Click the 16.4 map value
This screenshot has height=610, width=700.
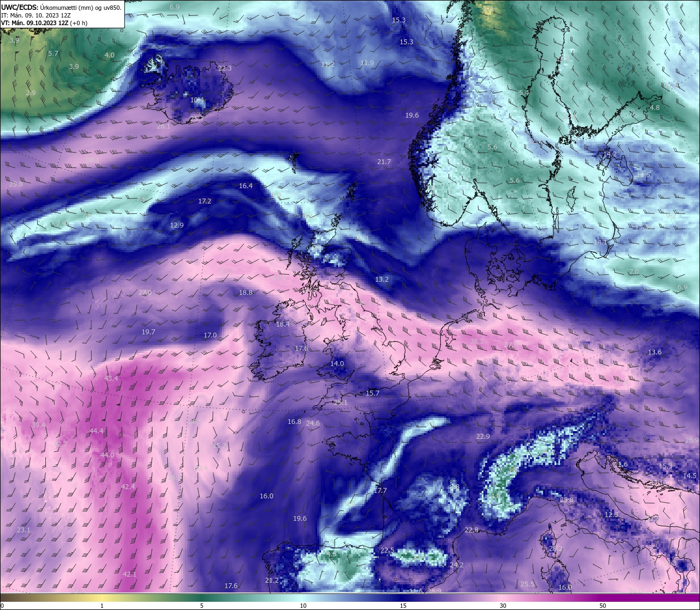(x=246, y=186)
